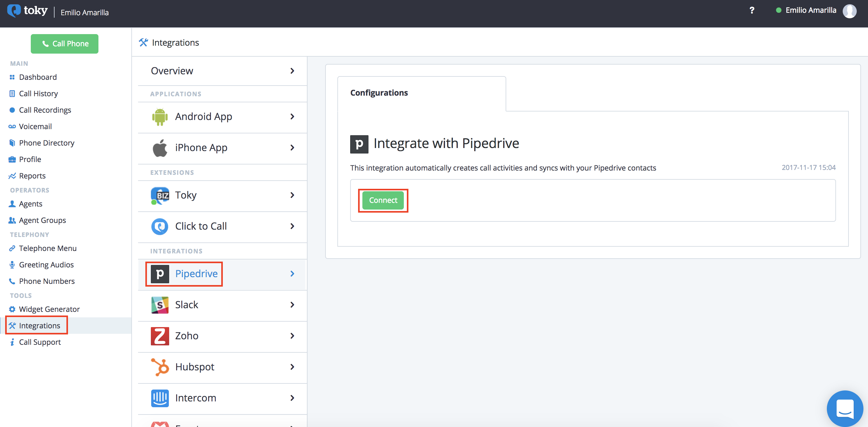Image resolution: width=868 pixels, height=427 pixels.
Task: Click the help question mark icon
Action: [x=752, y=10]
